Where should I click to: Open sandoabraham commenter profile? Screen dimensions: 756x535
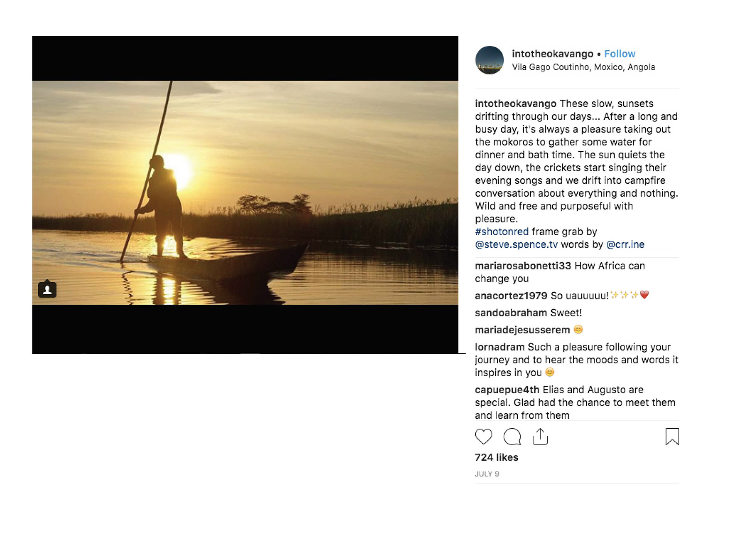coord(511,313)
